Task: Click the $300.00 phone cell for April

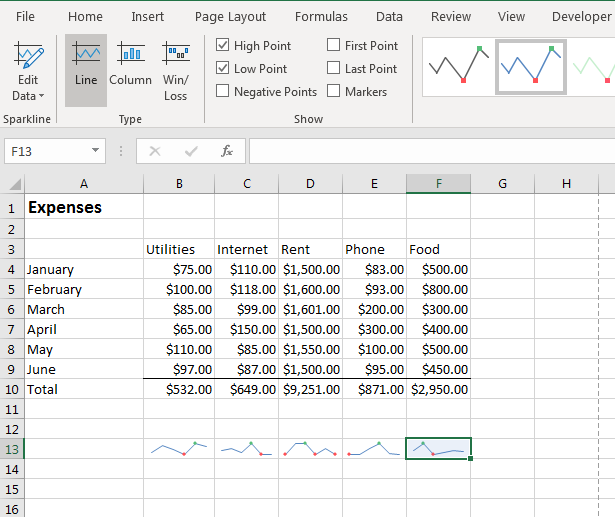Action: click(374, 329)
